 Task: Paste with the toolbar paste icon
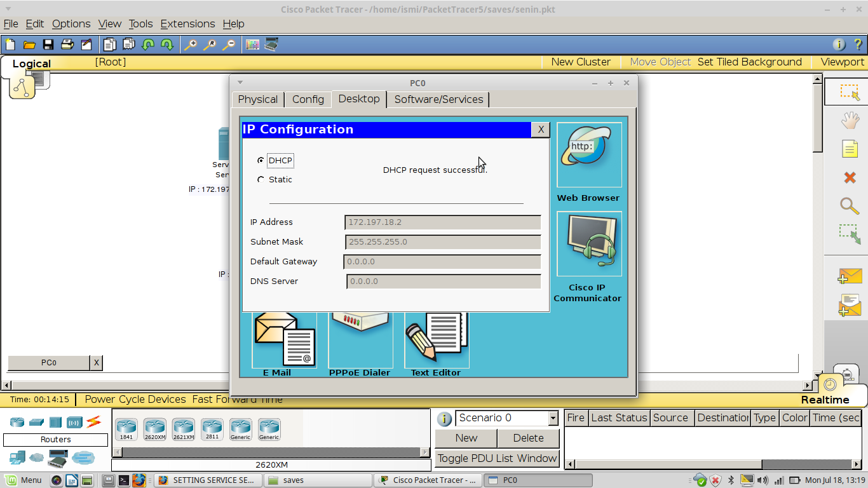(129, 44)
